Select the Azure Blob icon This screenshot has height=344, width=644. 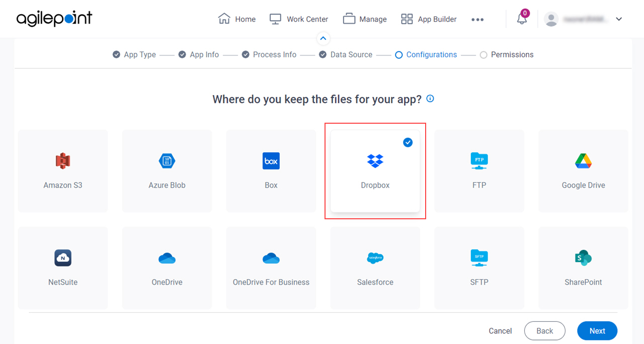(167, 161)
